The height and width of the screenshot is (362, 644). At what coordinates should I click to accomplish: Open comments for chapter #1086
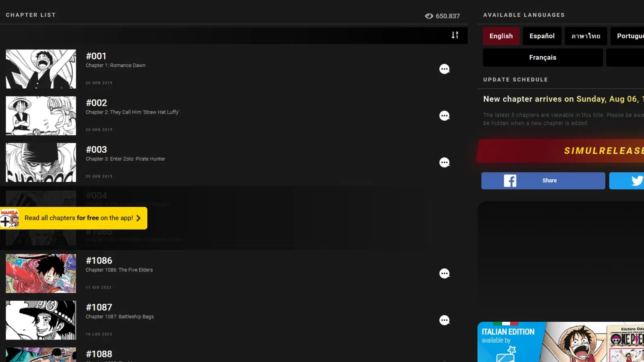pyautogui.click(x=444, y=274)
